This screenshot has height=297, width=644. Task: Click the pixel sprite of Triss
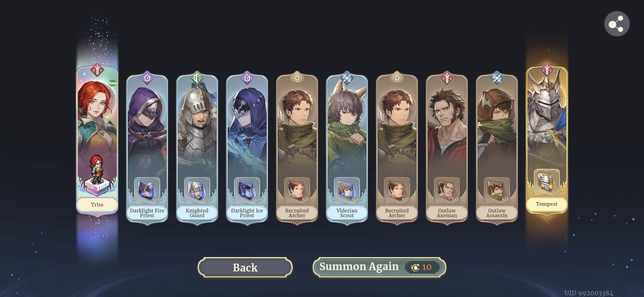point(97,169)
